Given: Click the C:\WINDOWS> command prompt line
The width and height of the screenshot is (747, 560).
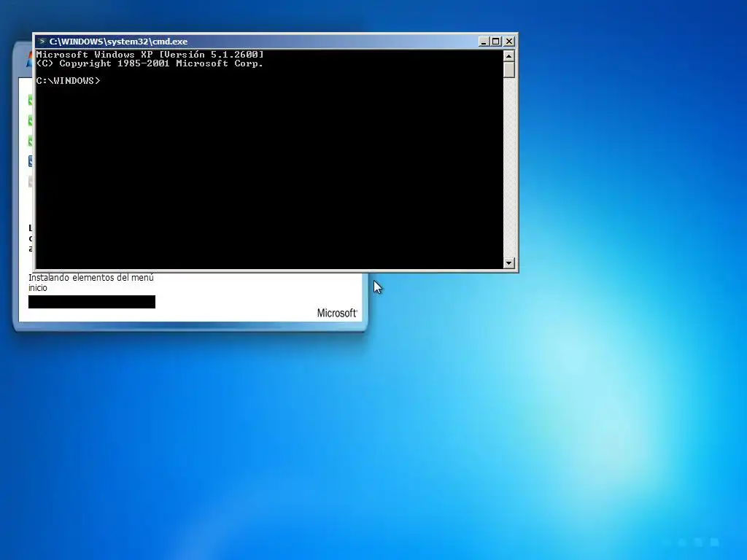Looking at the screenshot, I should 68,80.
